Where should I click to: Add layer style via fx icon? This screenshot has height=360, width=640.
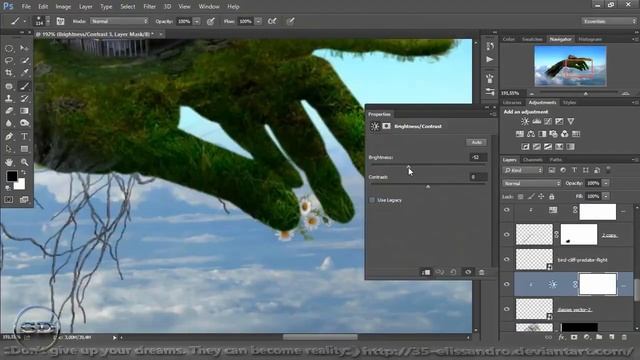[562, 337]
